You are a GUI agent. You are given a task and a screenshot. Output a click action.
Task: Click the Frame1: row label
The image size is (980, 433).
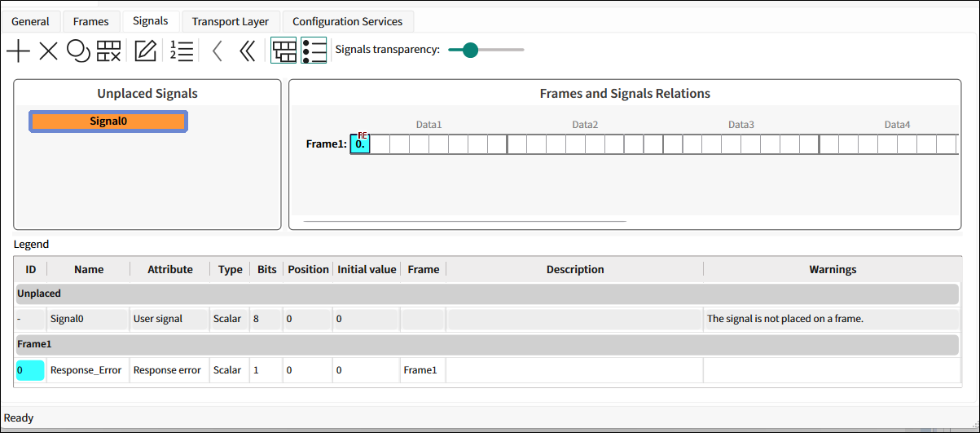coord(327,144)
